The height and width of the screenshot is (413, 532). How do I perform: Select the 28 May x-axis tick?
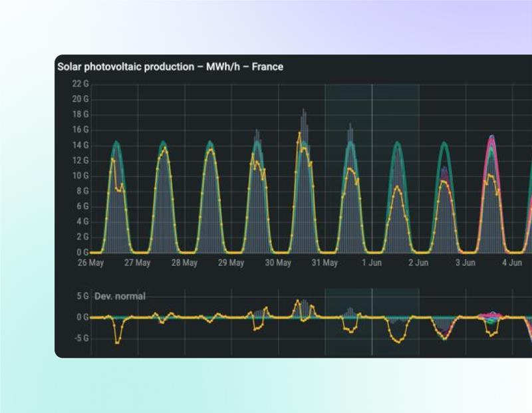point(184,263)
